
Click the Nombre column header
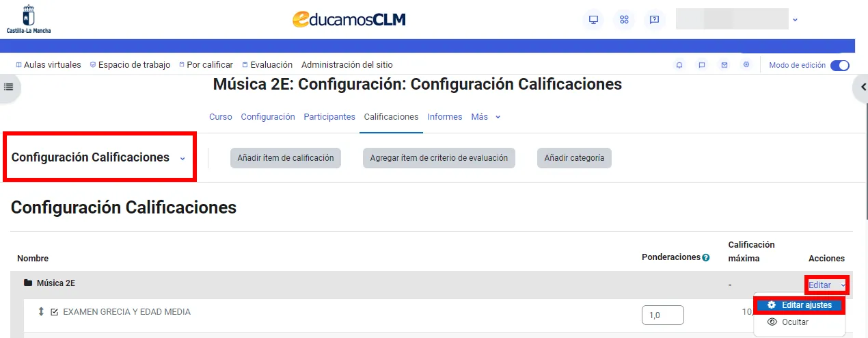[33, 259]
